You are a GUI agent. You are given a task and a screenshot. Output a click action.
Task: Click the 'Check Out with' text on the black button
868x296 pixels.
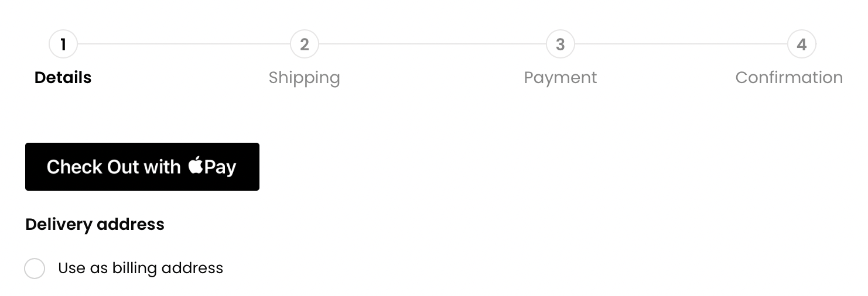click(x=114, y=167)
